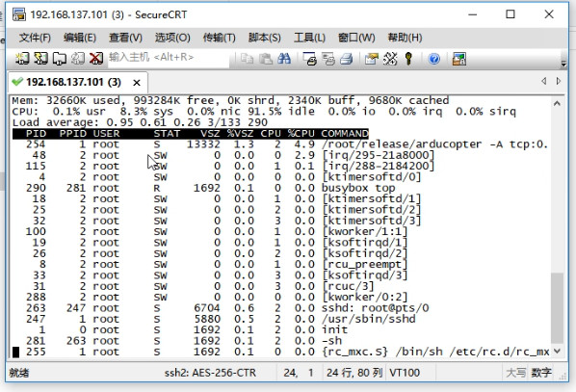Open Session Options from the toolbar icon
Viewport: 576px width, 392px height.
(x=372, y=59)
